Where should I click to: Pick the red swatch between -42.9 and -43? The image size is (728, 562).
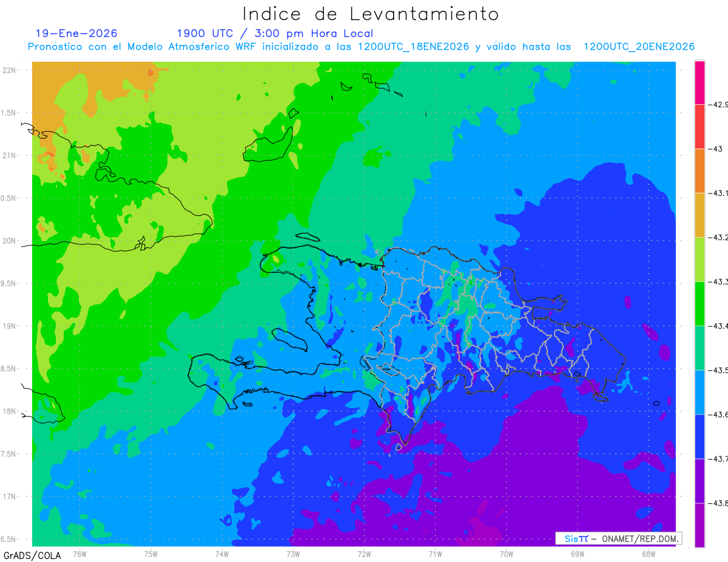(699, 126)
